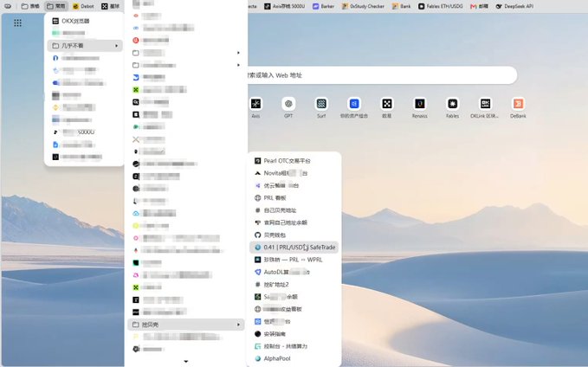The width and height of the screenshot is (588, 367).
Task: Open the Gmail bookmark with M icon
Action: point(479,6)
